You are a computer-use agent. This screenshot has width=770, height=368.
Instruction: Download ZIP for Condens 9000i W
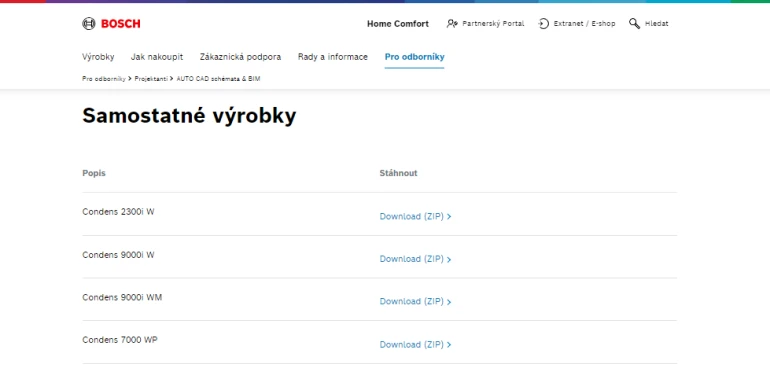tap(415, 259)
